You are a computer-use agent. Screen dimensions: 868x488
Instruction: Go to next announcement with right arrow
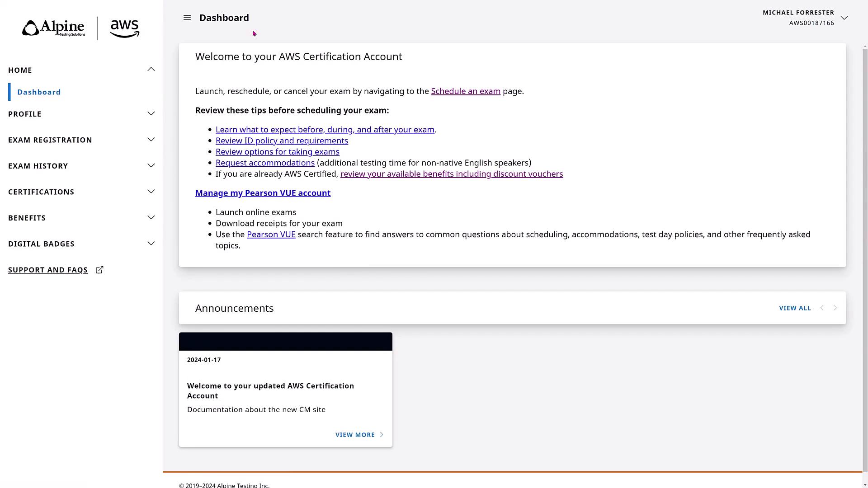pos(835,308)
